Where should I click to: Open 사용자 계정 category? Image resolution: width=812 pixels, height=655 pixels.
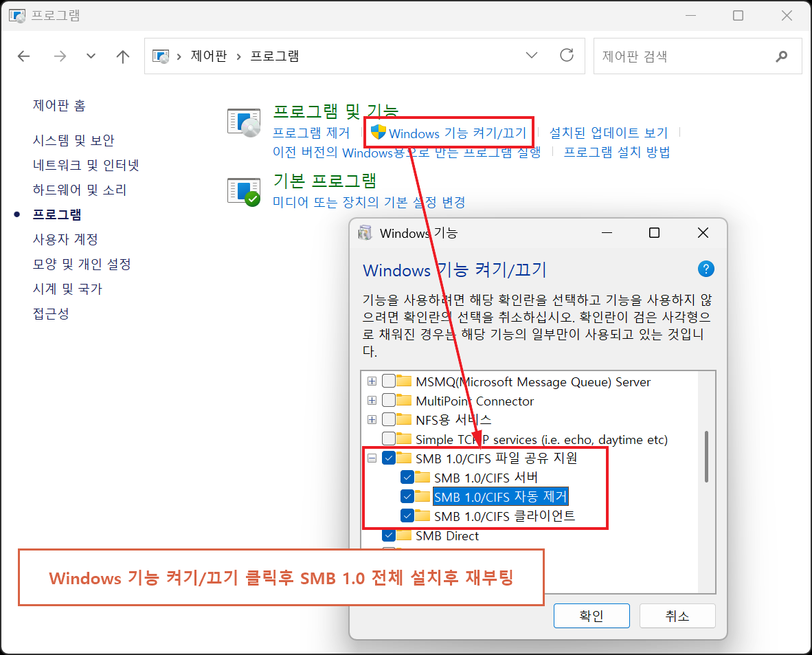click(65, 239)
